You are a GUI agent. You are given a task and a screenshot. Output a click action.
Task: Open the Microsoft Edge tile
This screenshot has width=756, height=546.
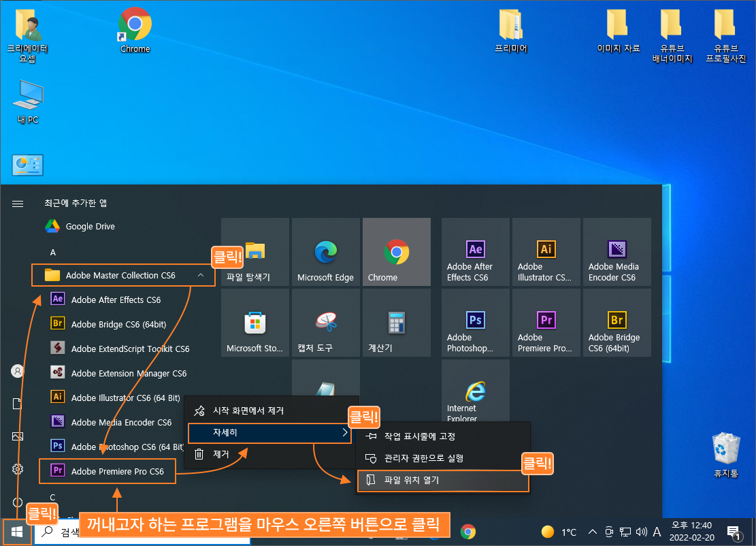click(326, 252)
